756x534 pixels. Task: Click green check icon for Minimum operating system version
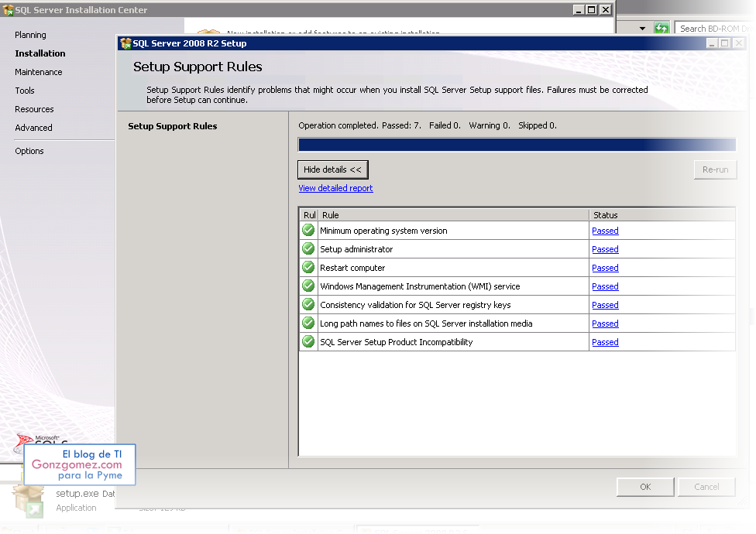[x=308, y=230]
